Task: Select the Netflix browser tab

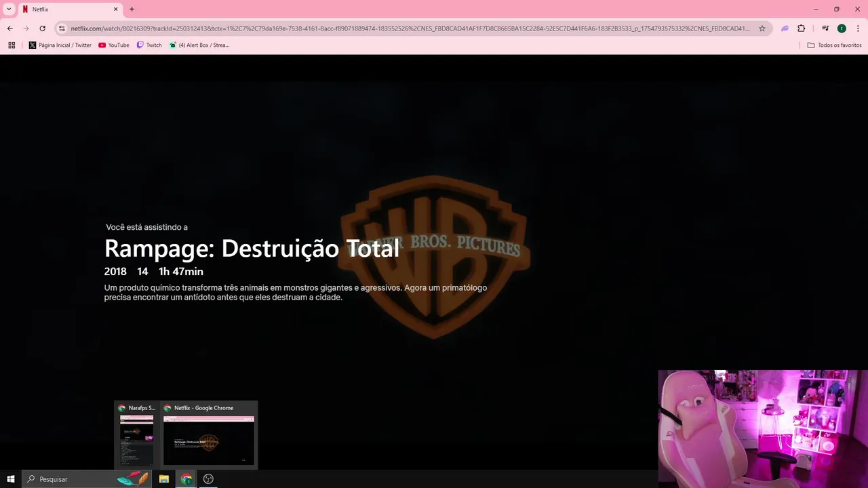Action: point(70,9)
